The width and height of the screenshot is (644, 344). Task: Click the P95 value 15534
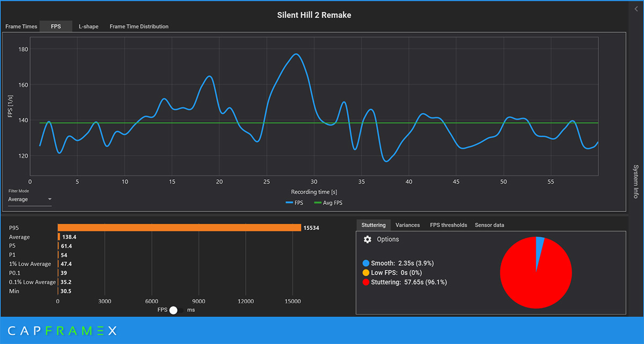click(x=311, y=228)
